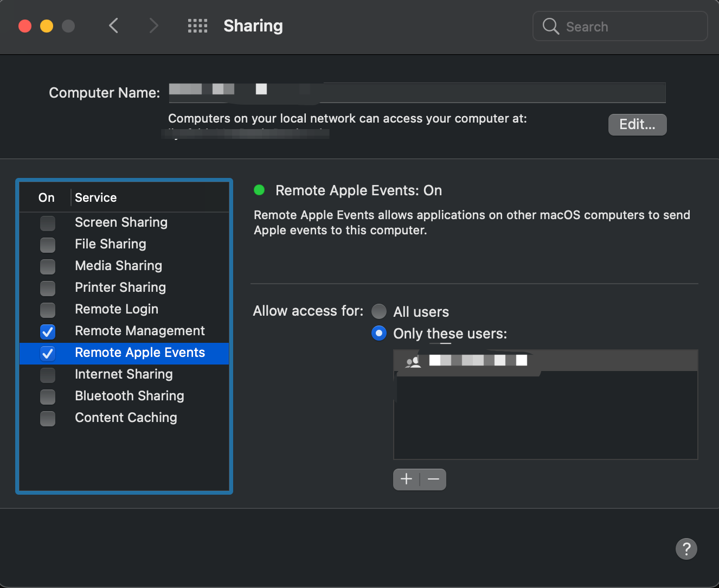Viewport: 719px width, 588px height.
Task: Uncheck Remote Apple Events checkbox
Action: point(48,353)
